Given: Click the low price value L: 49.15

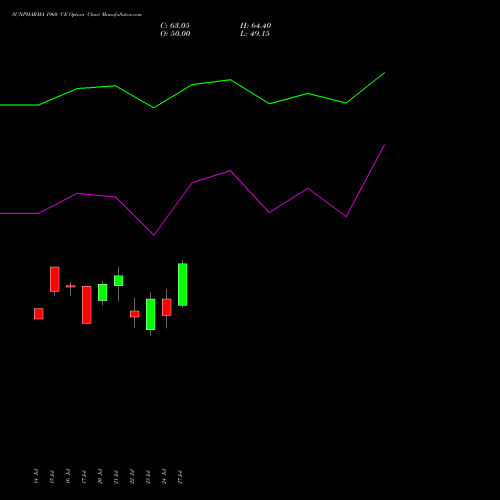Looking at the screenshot, I should click(255, 34).
